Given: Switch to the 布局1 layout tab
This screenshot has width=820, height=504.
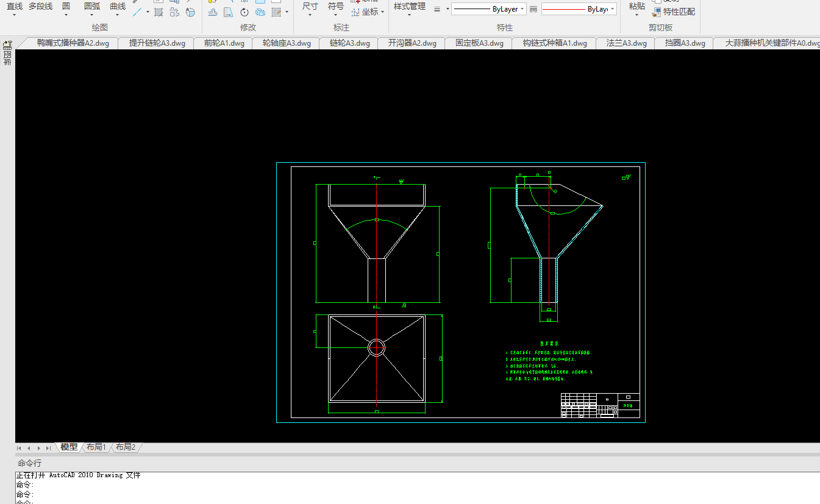Looking at the screenshot, I should [x=96, y=447].
